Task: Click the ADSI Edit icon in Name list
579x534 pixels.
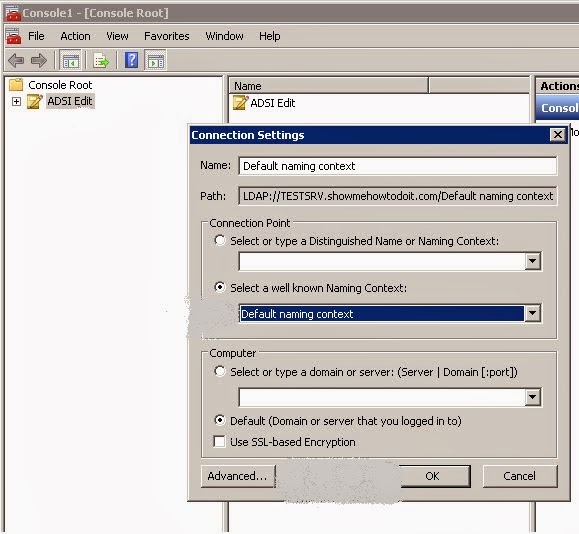Action: [240, 103]
